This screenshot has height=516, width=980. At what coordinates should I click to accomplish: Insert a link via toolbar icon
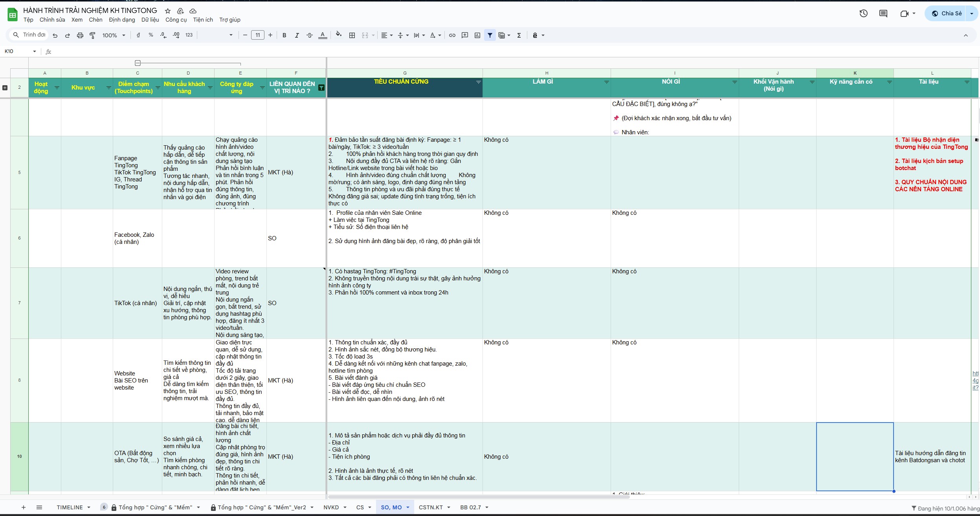pos(452,35)
